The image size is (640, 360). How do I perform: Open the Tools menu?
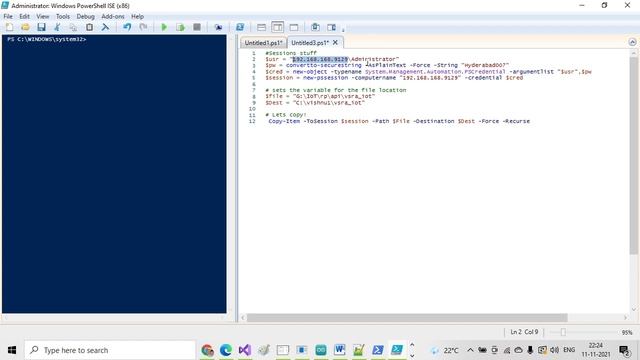62,16
